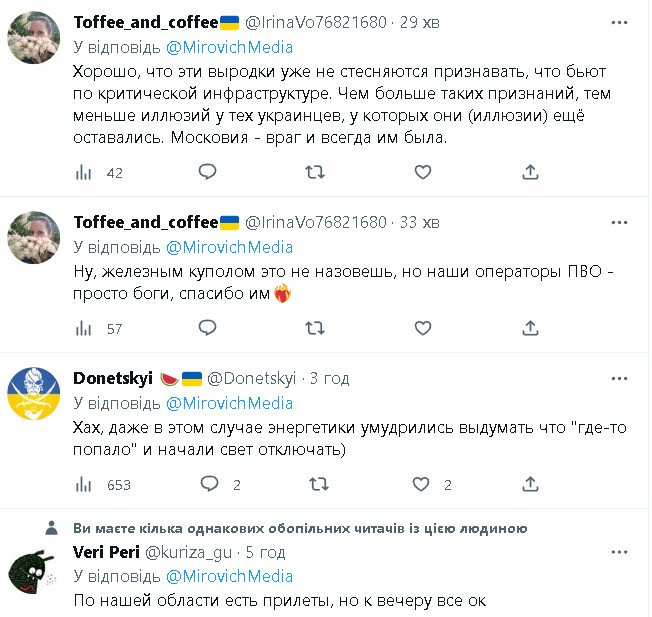Open the first Toffee_and_coffee profile avatar

(34, 38)
